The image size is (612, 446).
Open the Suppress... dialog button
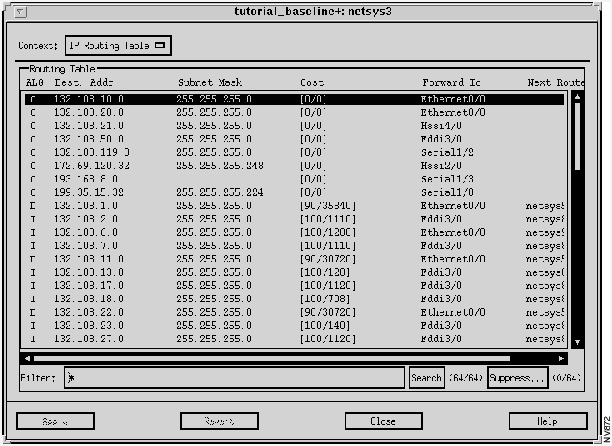(x=517, y=379)
